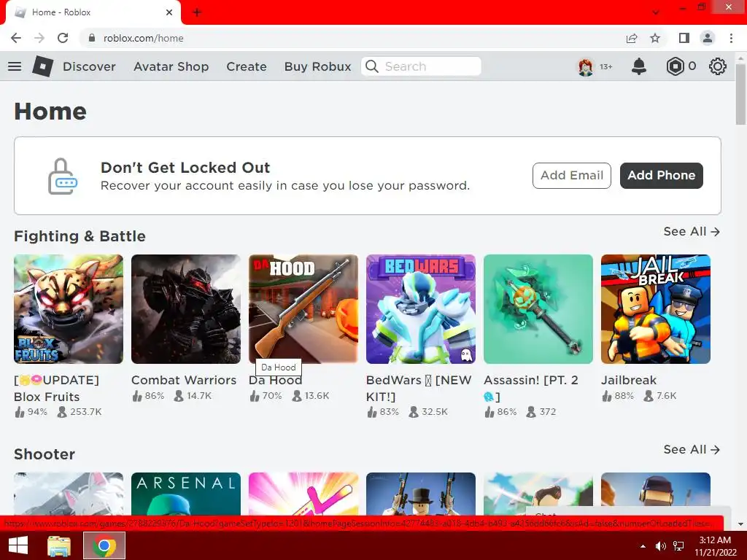This screenshot has width=747, height=560.
Task: View site security lock info
Action: (92, 38)
